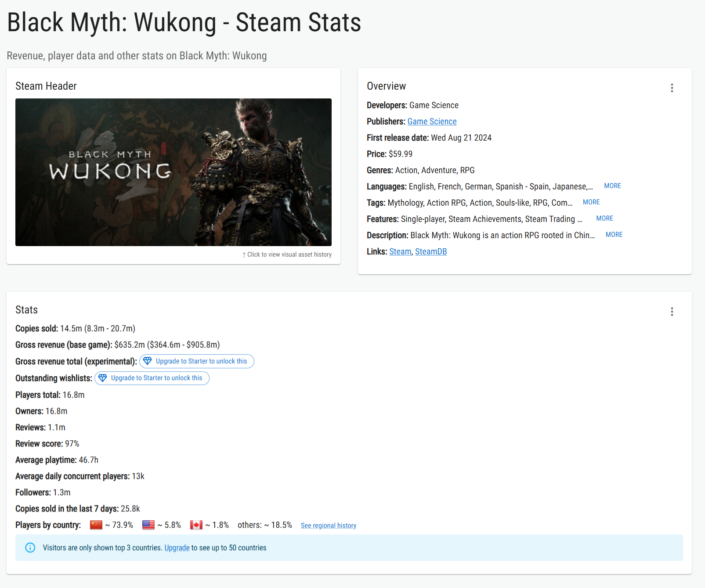Expand the Description with MORE
Screen dimensions: 705x588
614,235
